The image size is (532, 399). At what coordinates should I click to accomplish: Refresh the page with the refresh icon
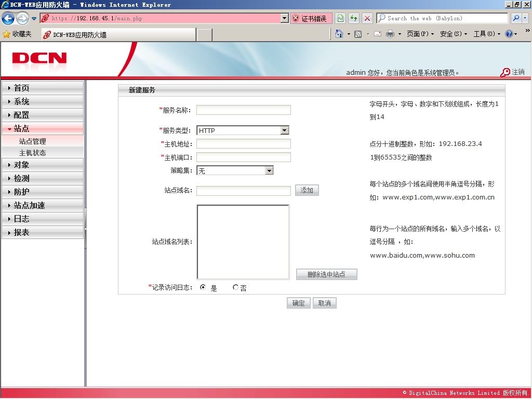tap(354, 18)
